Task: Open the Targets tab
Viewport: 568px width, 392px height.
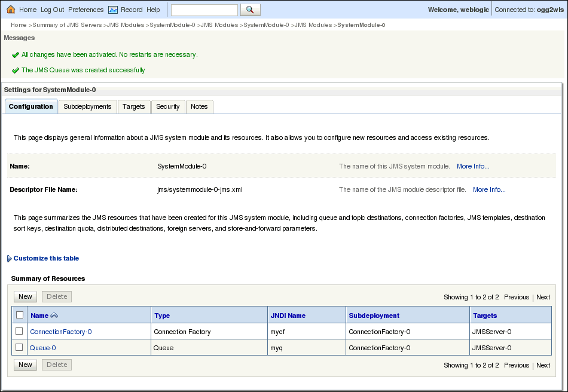Action: click(134, 106)
